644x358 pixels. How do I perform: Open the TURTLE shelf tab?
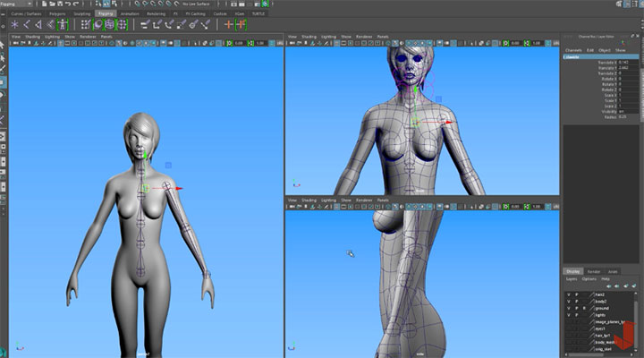[x=258, y=13]
